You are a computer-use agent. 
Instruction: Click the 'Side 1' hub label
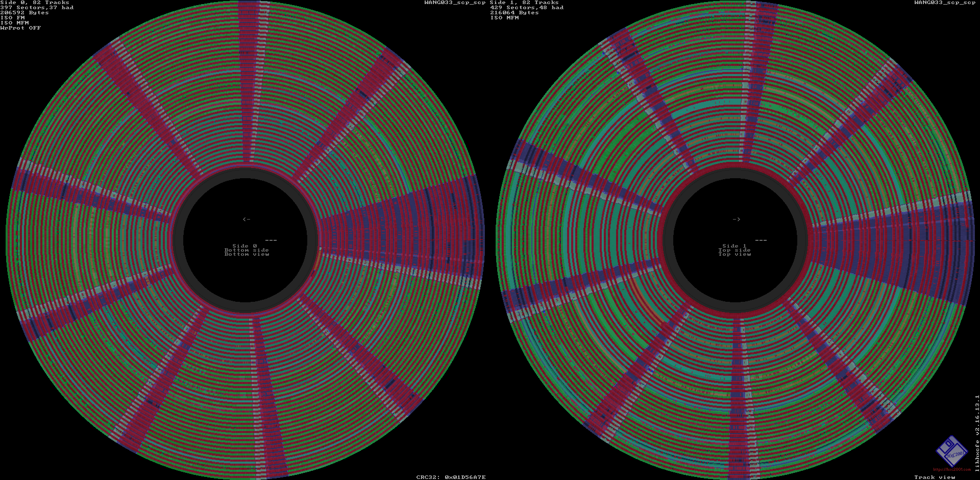click(x=734, y=246)
